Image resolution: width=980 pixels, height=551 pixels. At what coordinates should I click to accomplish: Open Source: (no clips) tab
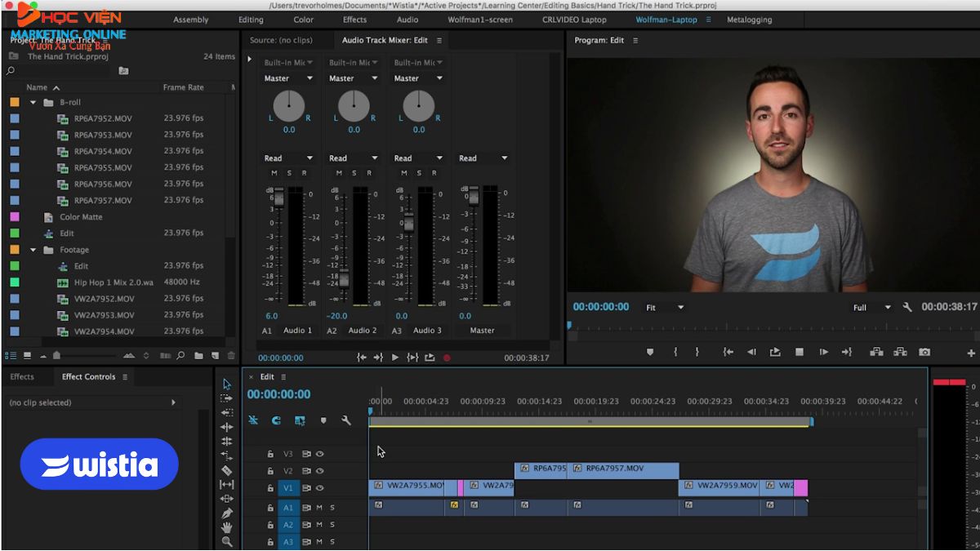[281, 40]
